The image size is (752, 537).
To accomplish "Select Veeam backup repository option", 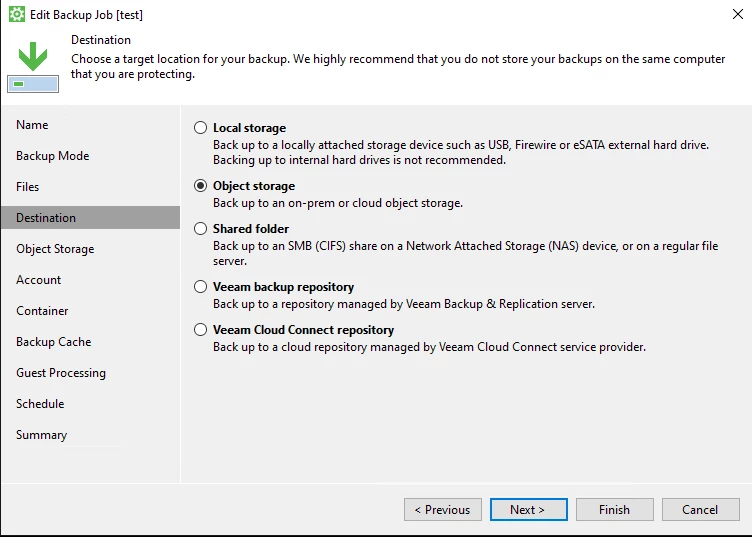I will point(200,287).
